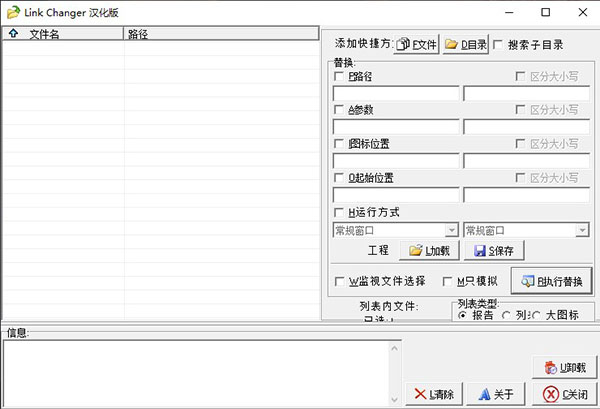Click the L加载 project load button
This screenshot has width=600, height=409.
429,251
